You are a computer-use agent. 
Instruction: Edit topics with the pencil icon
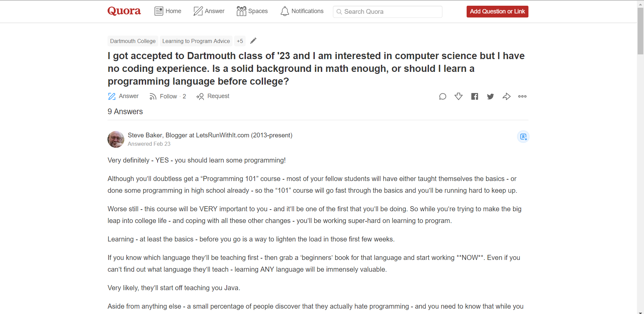pos(253,41)
